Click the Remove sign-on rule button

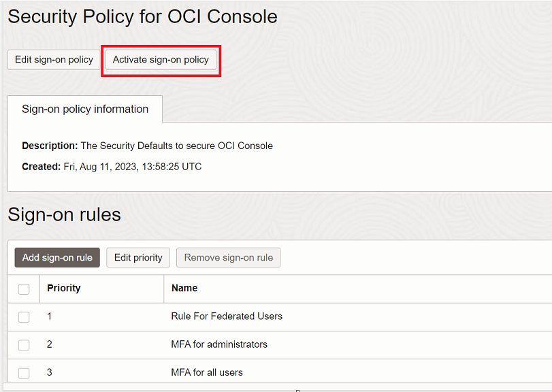[228, 257]
